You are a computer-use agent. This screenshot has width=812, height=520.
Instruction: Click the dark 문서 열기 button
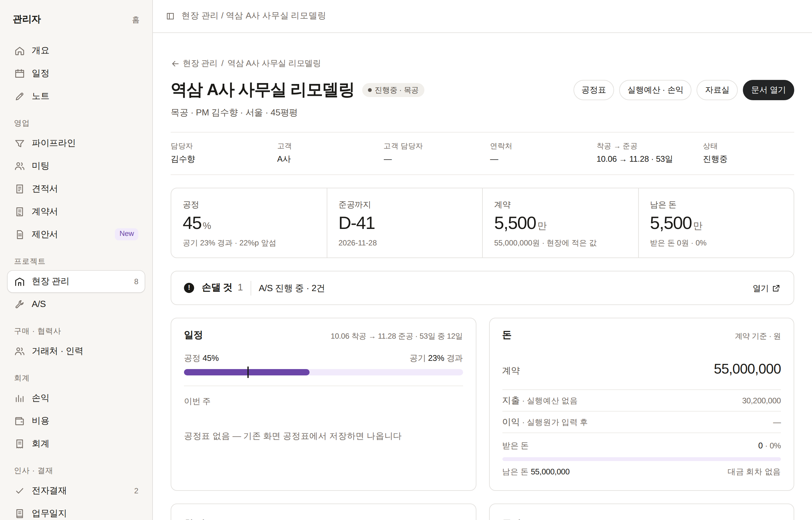pos(768,90)
